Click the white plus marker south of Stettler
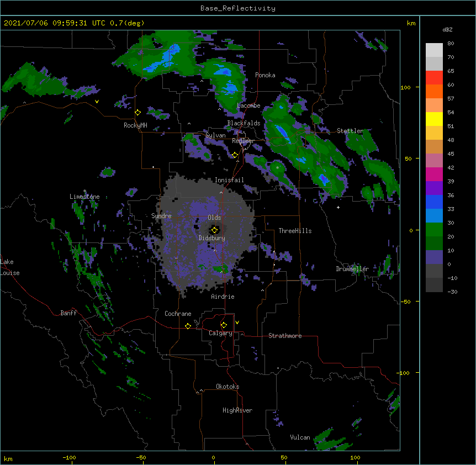 click(x=338, y=207)
